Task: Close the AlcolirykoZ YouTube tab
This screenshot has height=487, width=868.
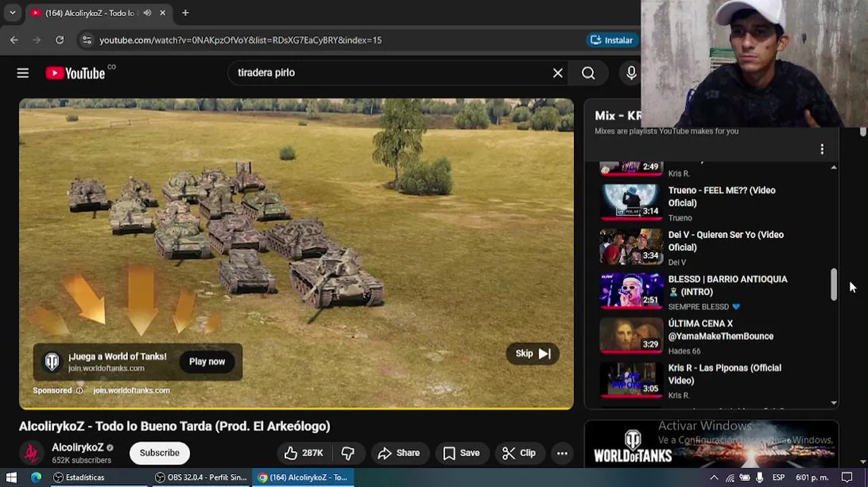Action: point(163,13)
